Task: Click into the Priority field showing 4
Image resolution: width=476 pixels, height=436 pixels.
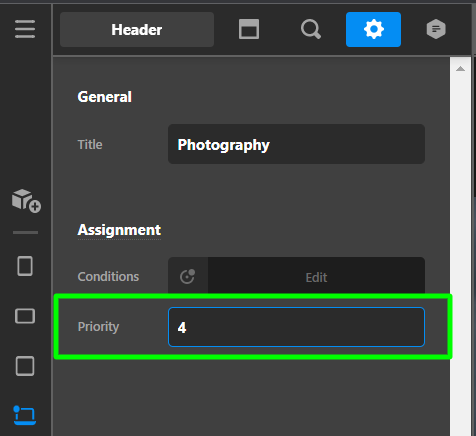Action: pyautogui.click(x=296, y=327)
